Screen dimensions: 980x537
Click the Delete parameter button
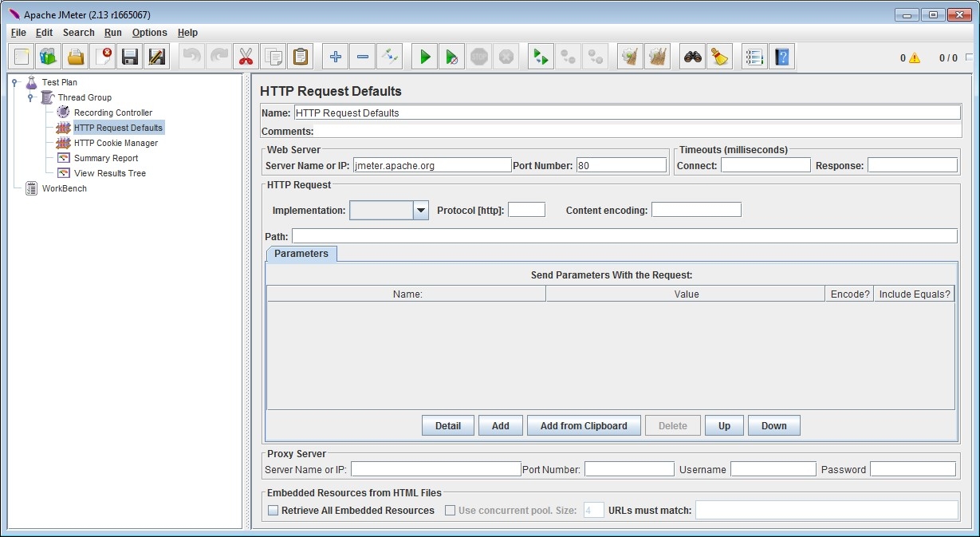point(673,426)
